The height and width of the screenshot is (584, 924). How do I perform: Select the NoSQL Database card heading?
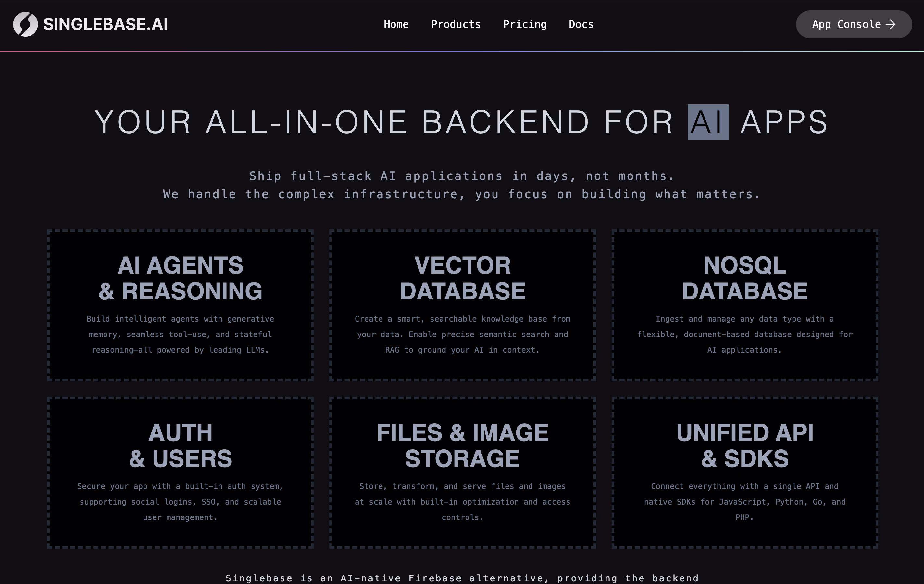click(744, 278)
